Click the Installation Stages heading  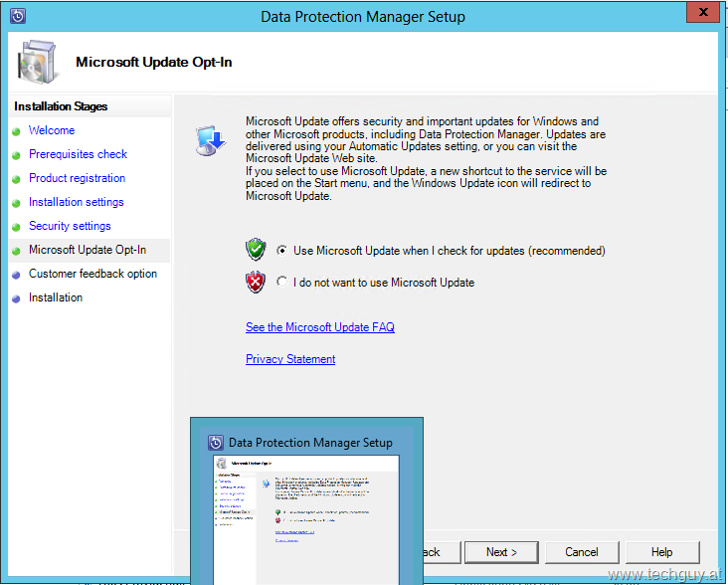(x=61, y=106)
